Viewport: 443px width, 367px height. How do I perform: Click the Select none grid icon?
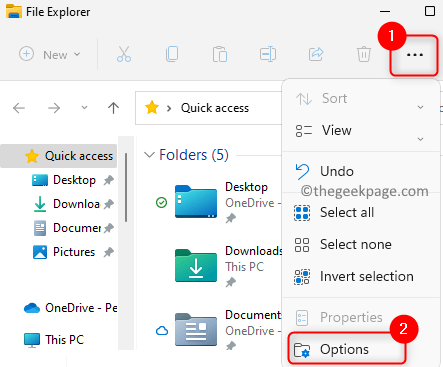pos(302,245)
